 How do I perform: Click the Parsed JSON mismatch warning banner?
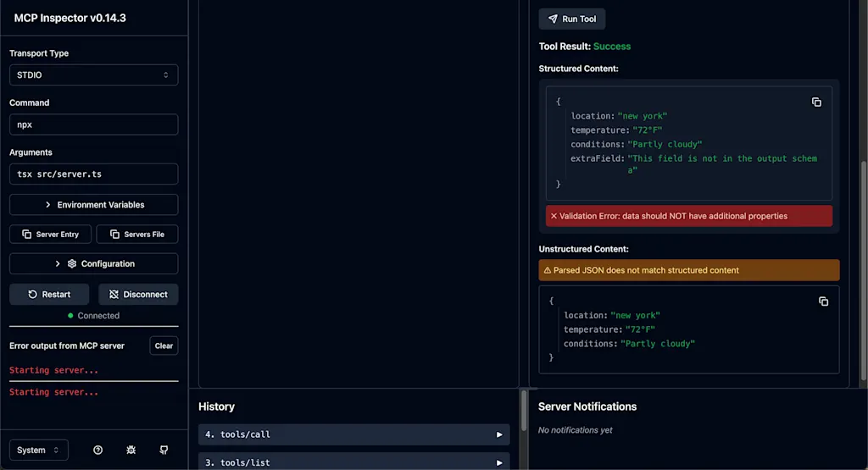coord(688,270)
